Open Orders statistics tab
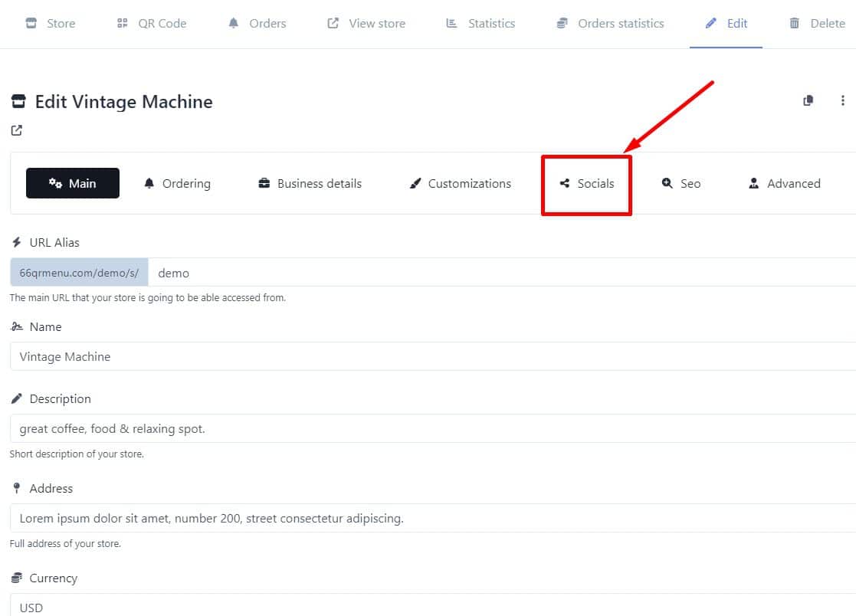Image resolution: width=856 pixels, height=616 pixels. [610, 24]
